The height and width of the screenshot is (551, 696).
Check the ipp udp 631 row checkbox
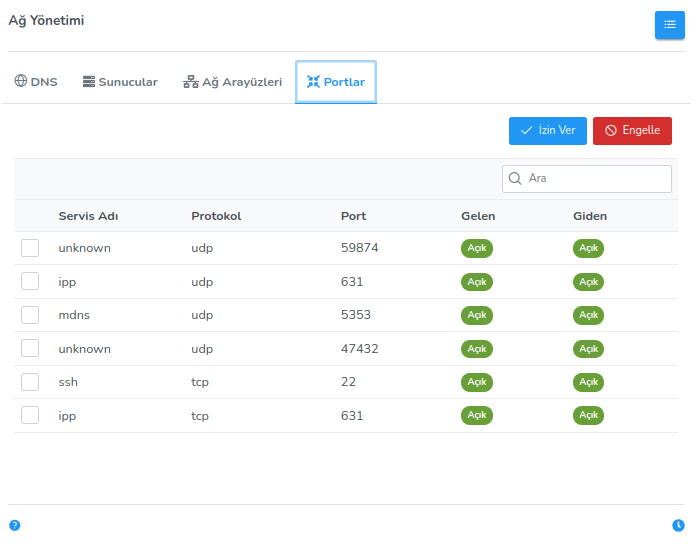30,282
